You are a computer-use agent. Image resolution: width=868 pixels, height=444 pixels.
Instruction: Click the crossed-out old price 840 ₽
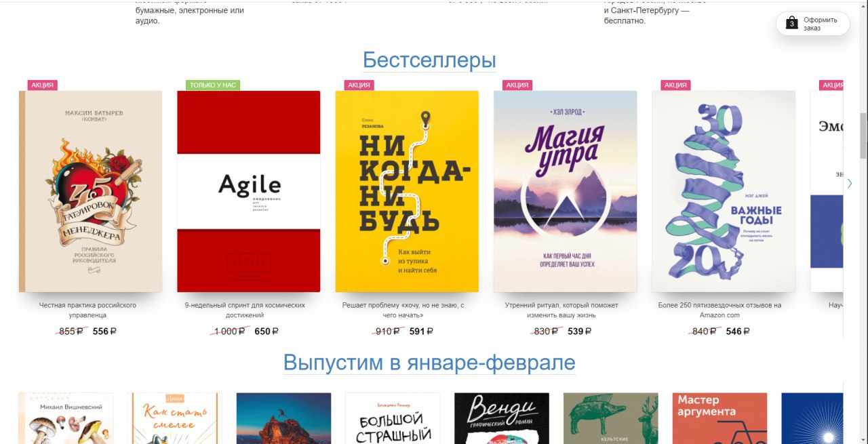[704, 331]
